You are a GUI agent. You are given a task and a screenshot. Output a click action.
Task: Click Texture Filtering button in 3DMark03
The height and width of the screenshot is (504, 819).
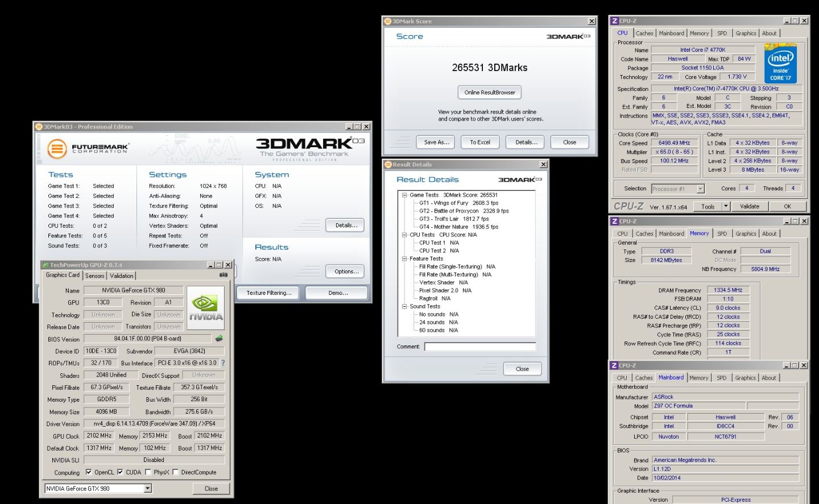pyautogui.click(x=269, y=293)
